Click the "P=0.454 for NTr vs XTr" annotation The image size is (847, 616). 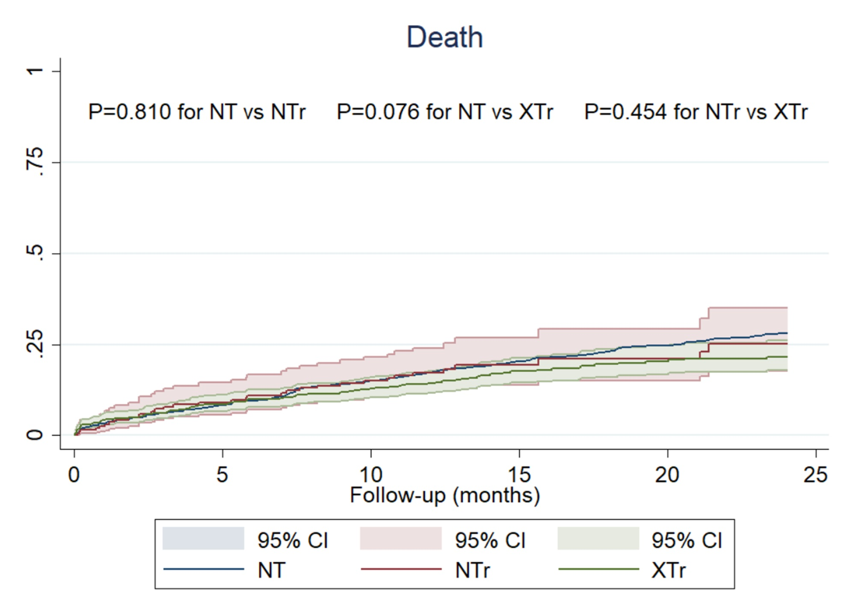(x=696, y=112)
